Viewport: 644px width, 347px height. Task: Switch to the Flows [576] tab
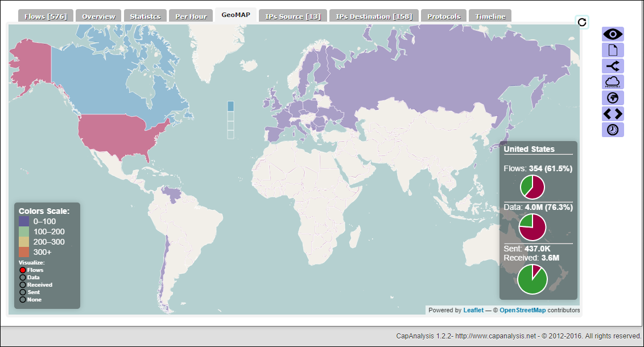[x=46, y=16]
